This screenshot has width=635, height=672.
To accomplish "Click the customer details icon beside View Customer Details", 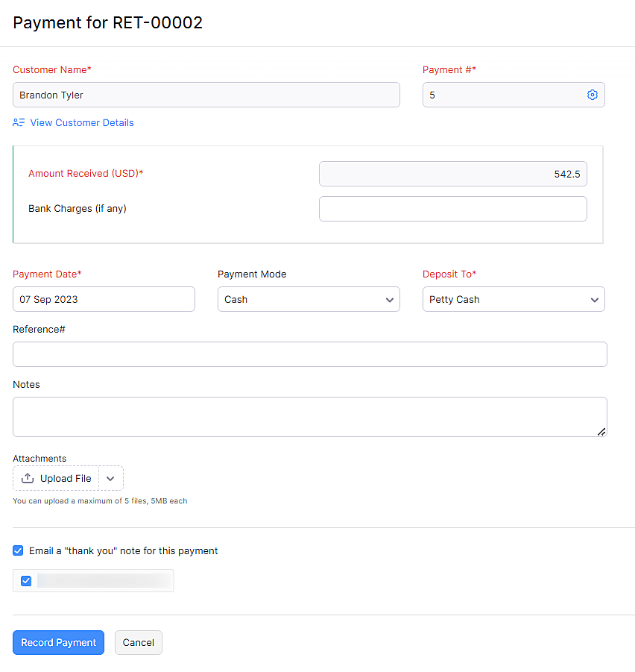I will click(x=18, y=122).
